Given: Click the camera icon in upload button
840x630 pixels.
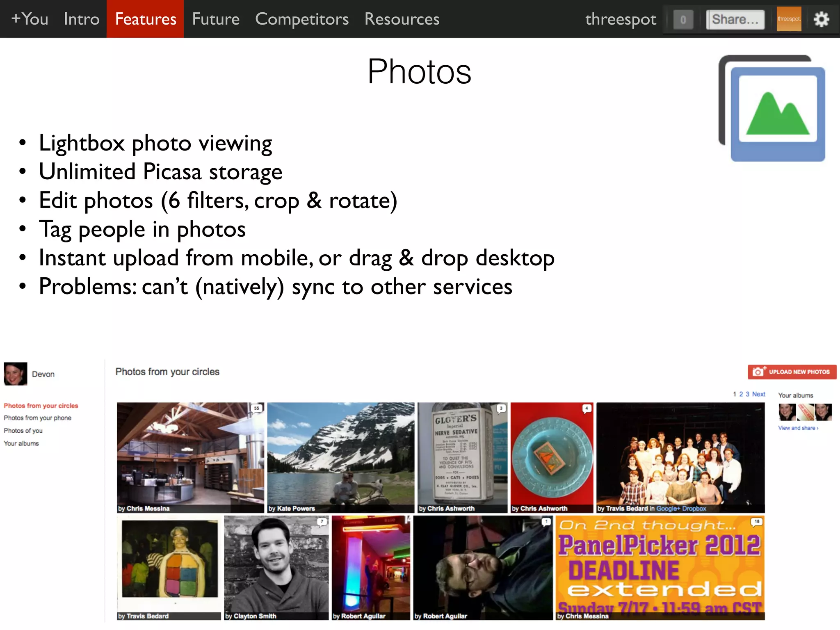Looking at the screenshot, I should point(759,371).
